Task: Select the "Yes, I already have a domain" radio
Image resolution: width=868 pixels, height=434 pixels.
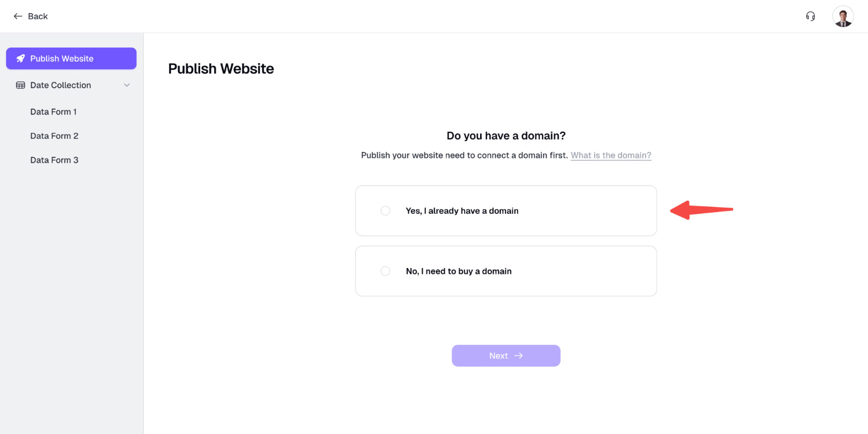Action: (385, 210)
